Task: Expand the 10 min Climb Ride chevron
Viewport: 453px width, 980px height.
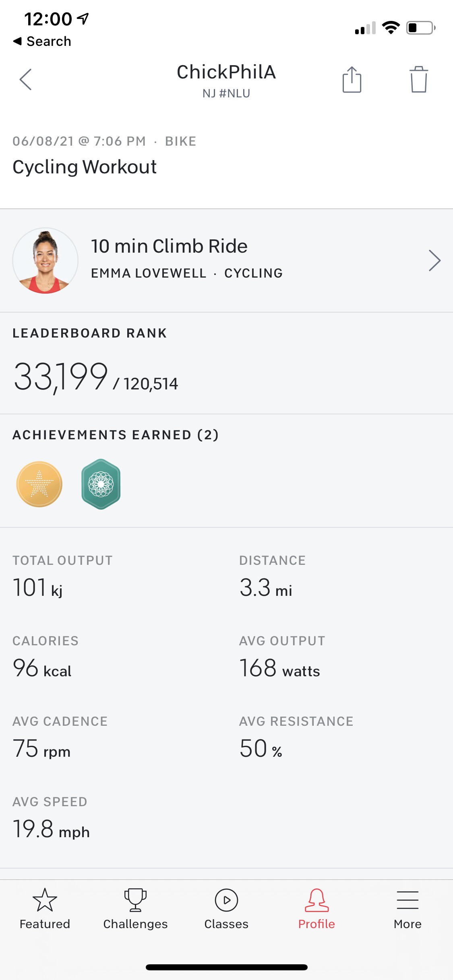Action: click(x=434, y=261)
